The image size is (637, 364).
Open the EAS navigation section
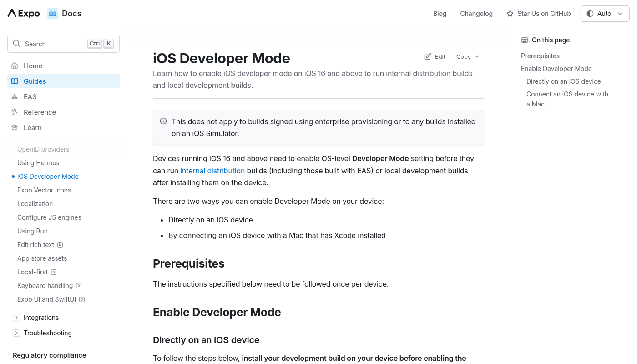coord(30,96)
